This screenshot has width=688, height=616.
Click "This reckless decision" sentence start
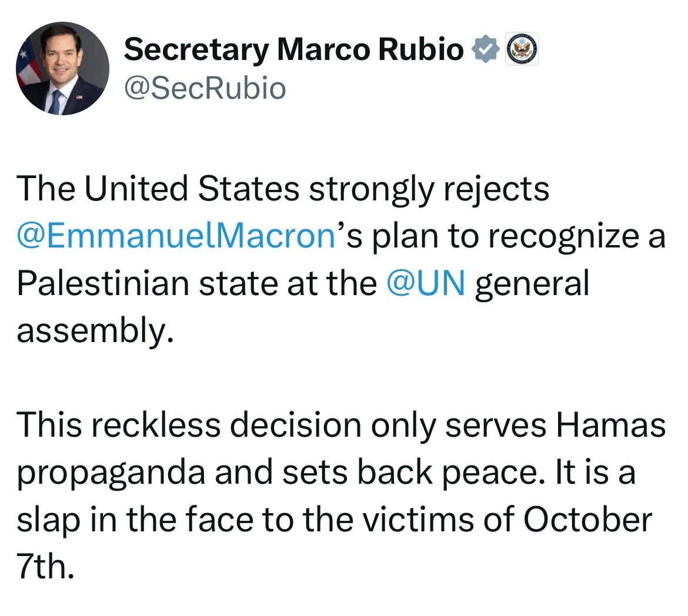click(x=189, y=425)
